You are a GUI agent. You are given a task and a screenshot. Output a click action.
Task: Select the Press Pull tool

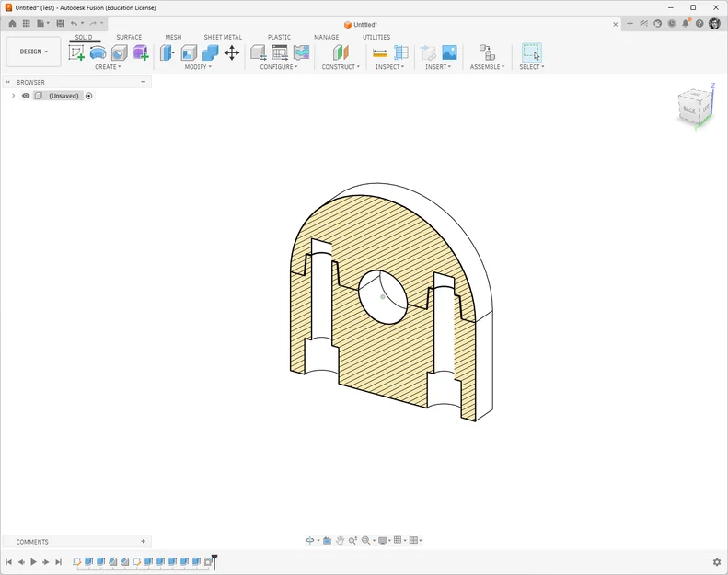pos(167,52)
